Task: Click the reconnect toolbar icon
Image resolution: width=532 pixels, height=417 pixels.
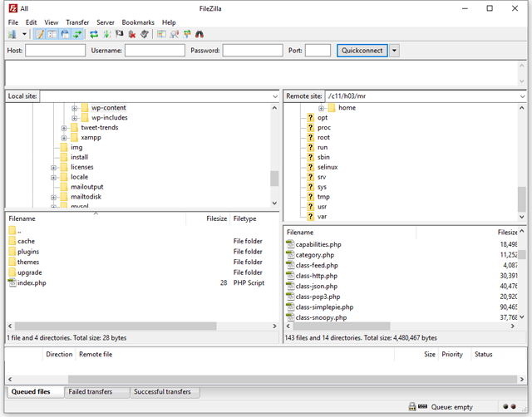Action: coord(145,34)
